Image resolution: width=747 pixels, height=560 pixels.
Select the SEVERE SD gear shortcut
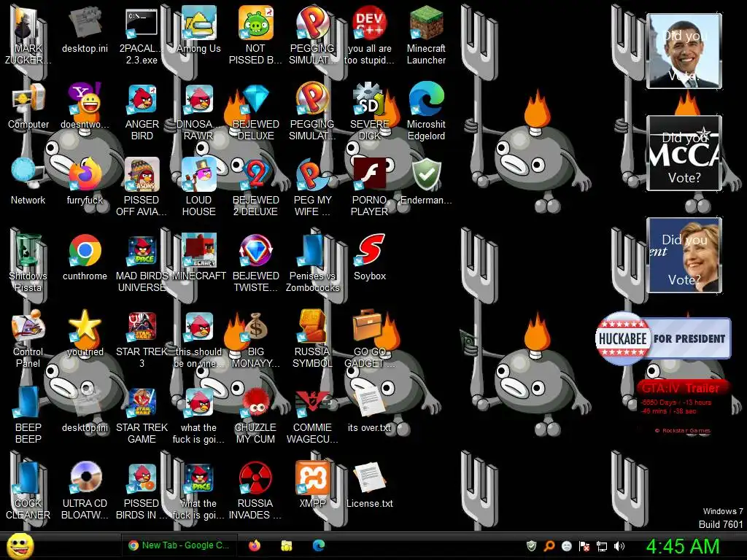pyautogui.click(x=369, y=112)
